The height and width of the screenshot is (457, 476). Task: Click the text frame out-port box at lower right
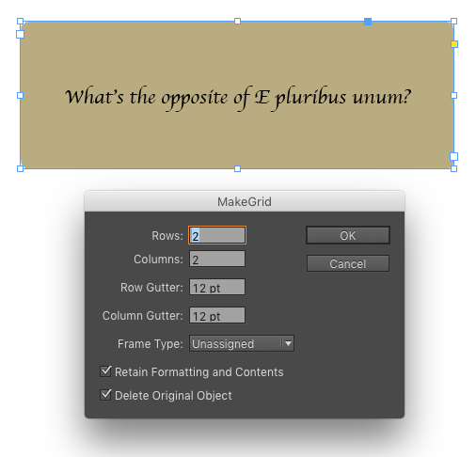coord(453,156)
